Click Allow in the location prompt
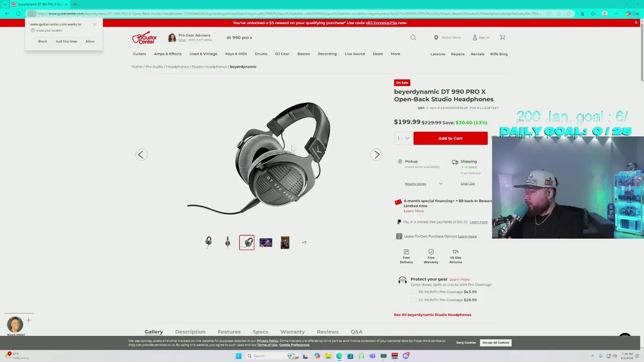The height and width of the screenshot is (362, 644). point(90,41)
